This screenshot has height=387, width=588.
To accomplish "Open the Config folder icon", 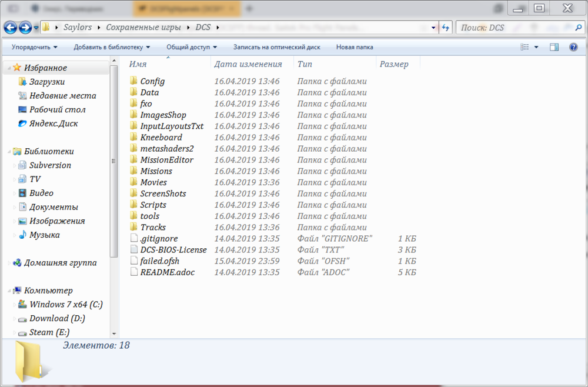I will pyautogui.click(x=134, y=81).
